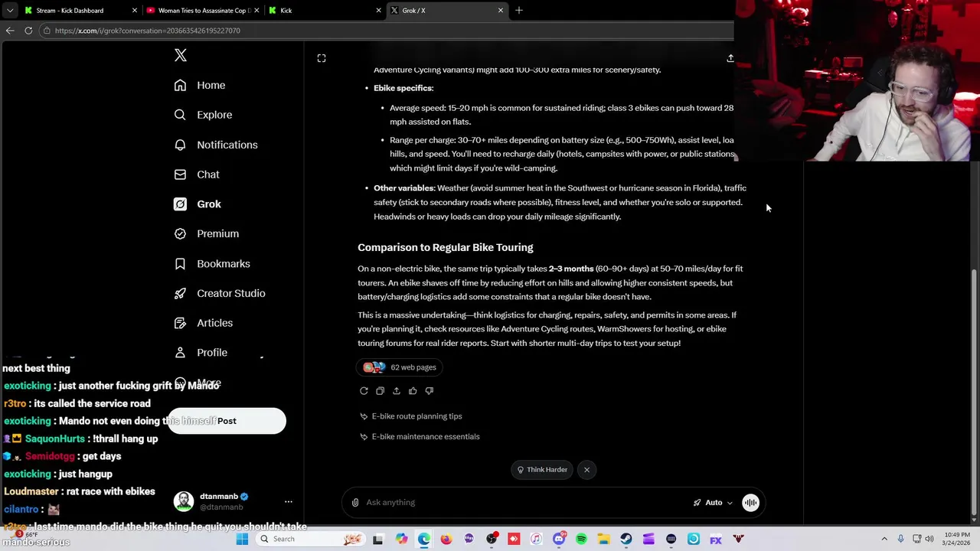Open the volume control in system tray
The width and height of the screenshot is (980, 551).
(929, 539)
